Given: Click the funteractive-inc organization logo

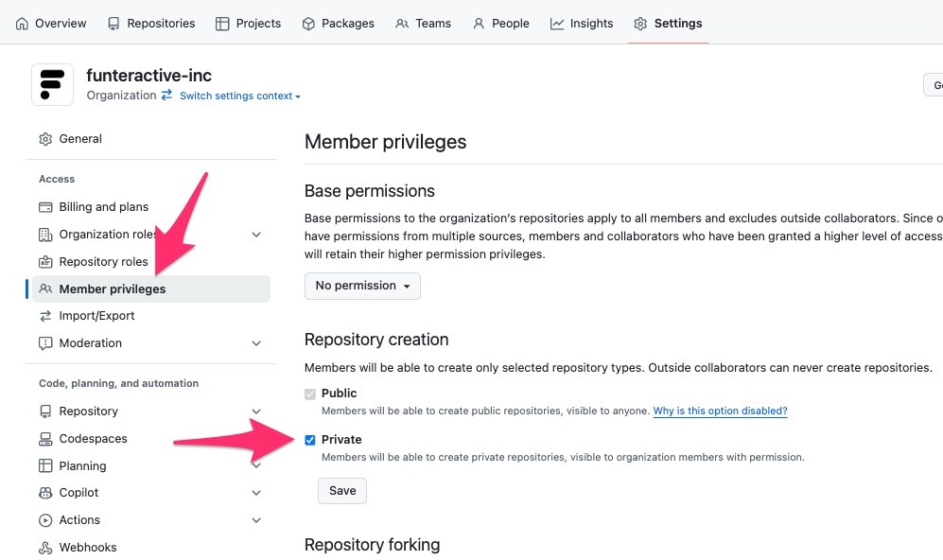Looking at the screenshot, I should pyautogui.click(x=52, y=85).
